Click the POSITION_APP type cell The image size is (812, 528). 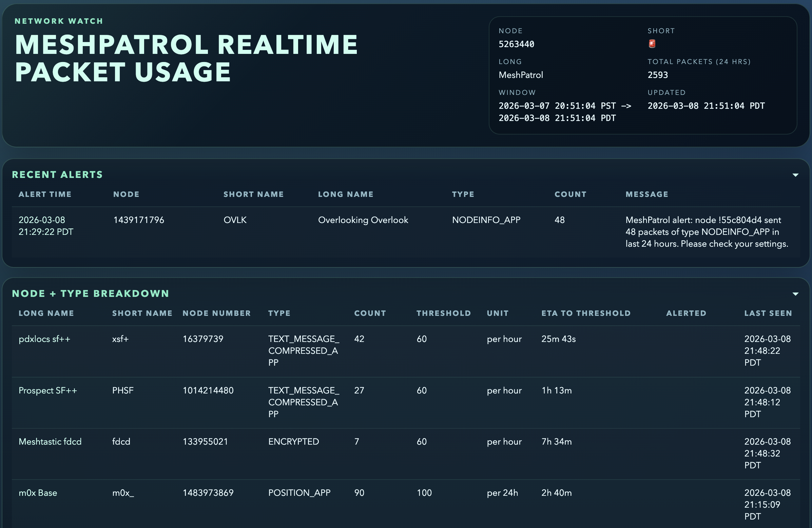point(299,492)
